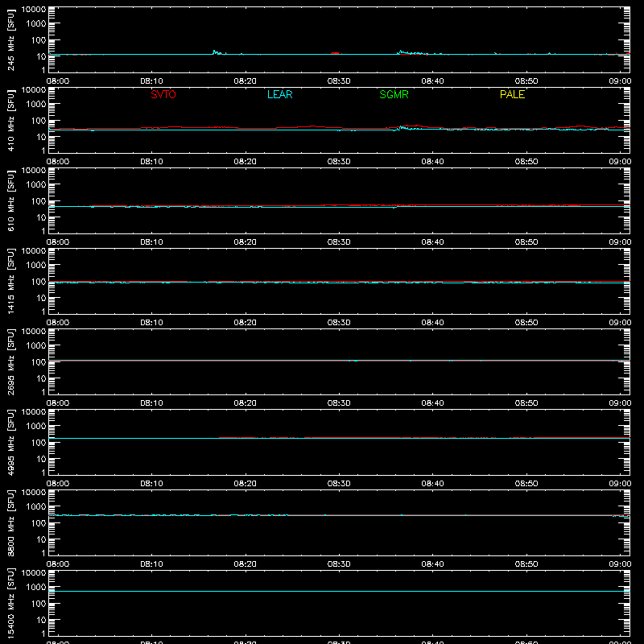Viewport: 644px width, 644px height.
Task: Click the 100 tick label in 610 MHz panel
Action: (x=39, y=200)
